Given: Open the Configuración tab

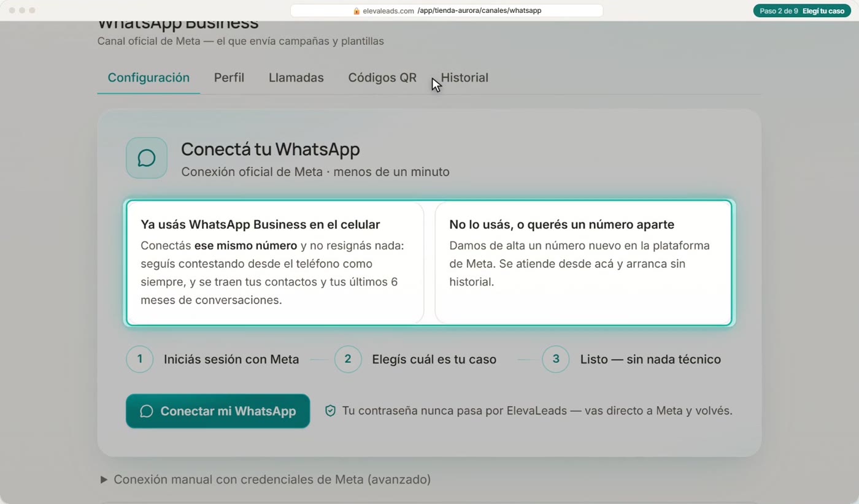Looking at the screenshot, I should click(148, 78).
